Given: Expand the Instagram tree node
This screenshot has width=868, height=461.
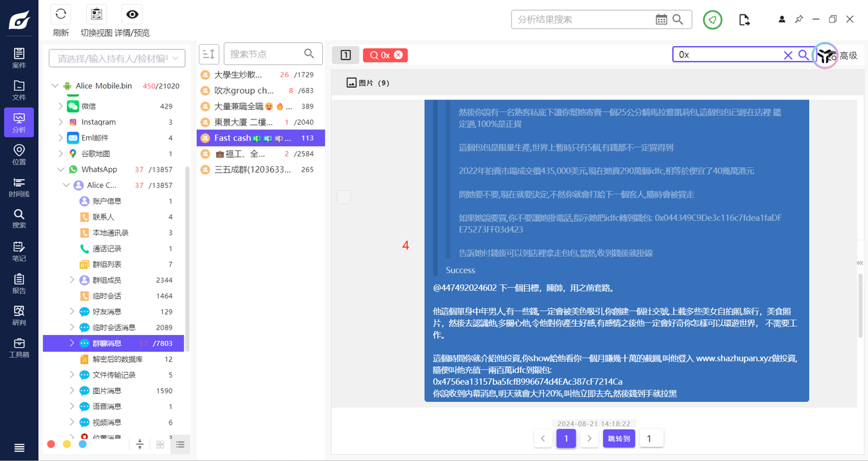Looking at the screenshot, I should [x=61, y=122].
